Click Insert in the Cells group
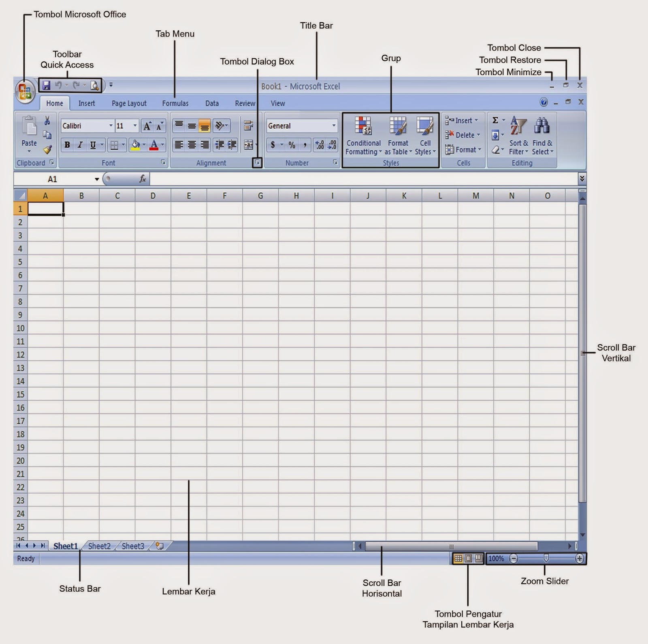 tap(462, 121)
